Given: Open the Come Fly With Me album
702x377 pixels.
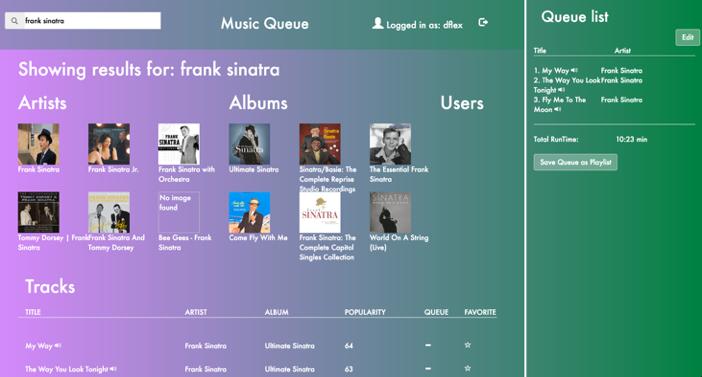Looking at the screenshot, I should pyautogui.click(x=249, y=213).
